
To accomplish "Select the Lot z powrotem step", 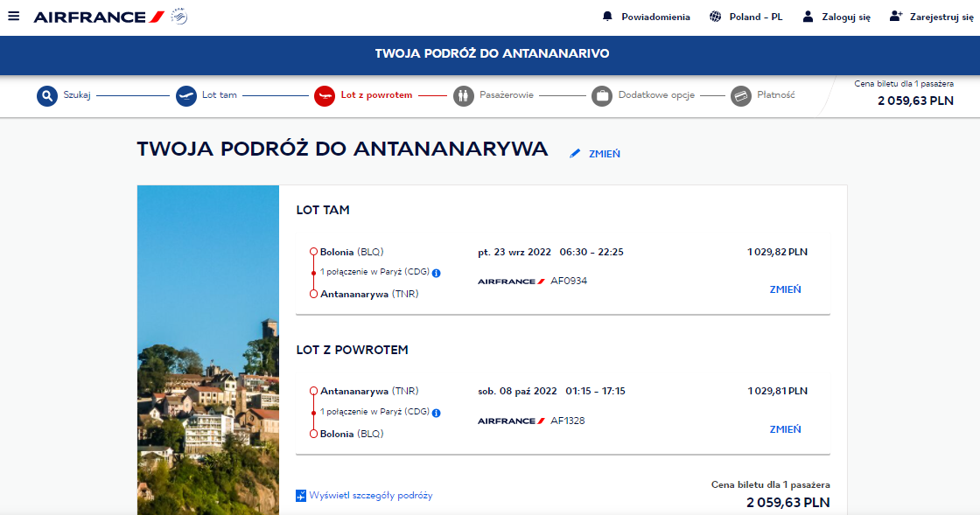I will point(376,95).
